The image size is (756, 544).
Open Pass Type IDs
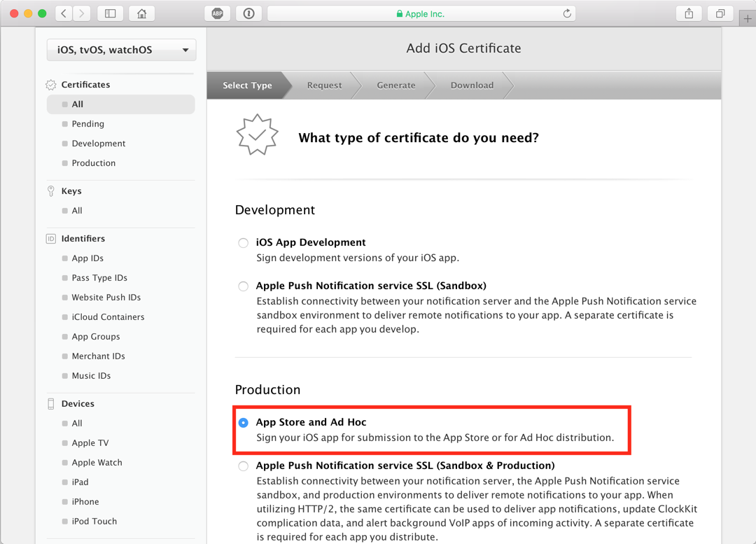(99, 278)
